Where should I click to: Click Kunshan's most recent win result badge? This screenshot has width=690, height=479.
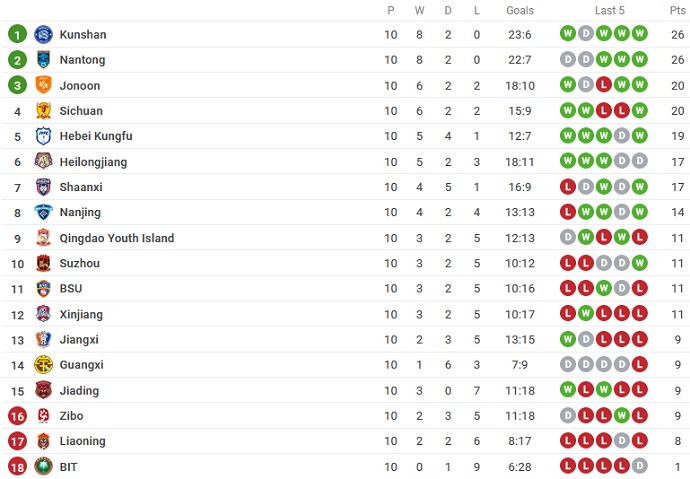click(640, 34)
